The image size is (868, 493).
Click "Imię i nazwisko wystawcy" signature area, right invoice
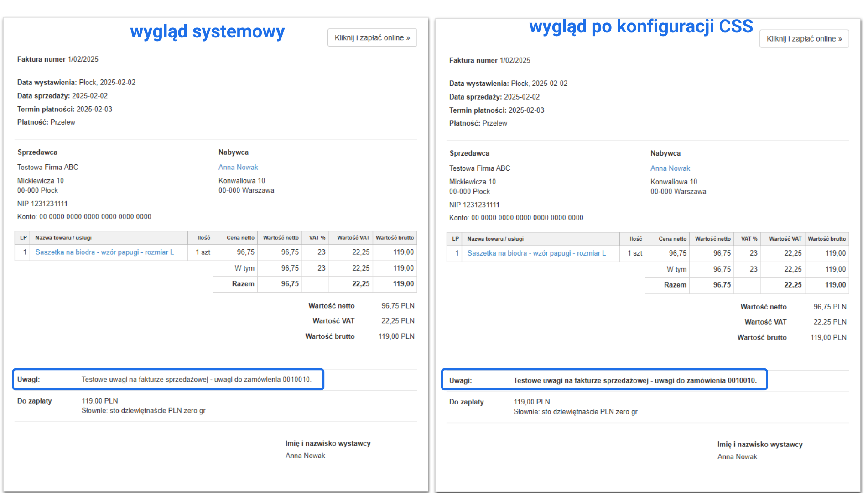[760, 444]
